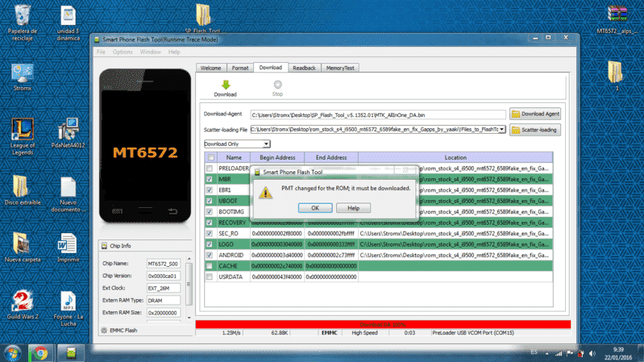
Task: Select the League of Legends desktop icon
Action: 23,137
